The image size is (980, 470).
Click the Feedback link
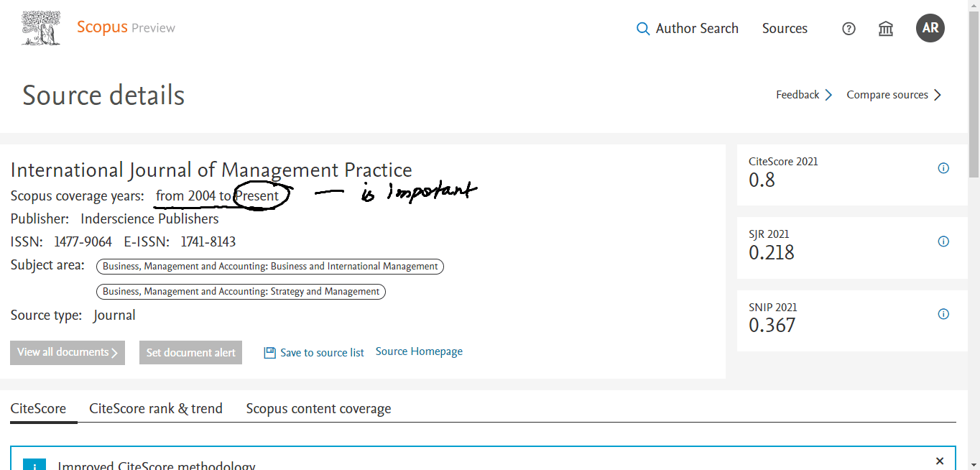(x=798, y=95)
